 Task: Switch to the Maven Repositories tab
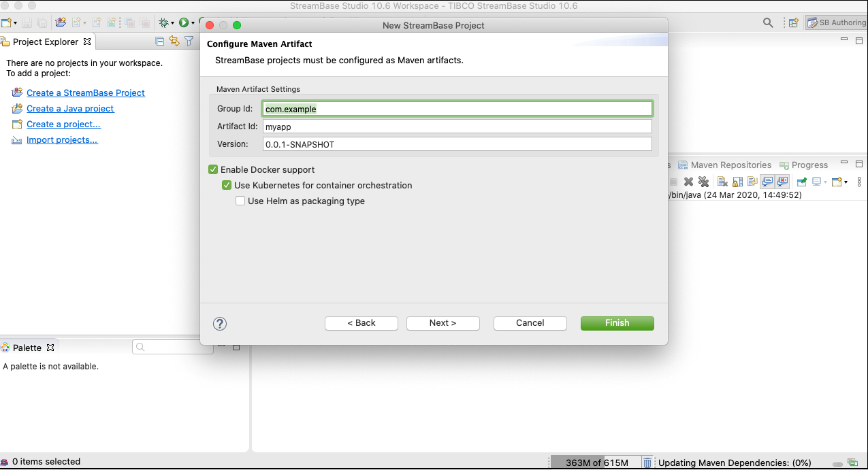[730, 165]
